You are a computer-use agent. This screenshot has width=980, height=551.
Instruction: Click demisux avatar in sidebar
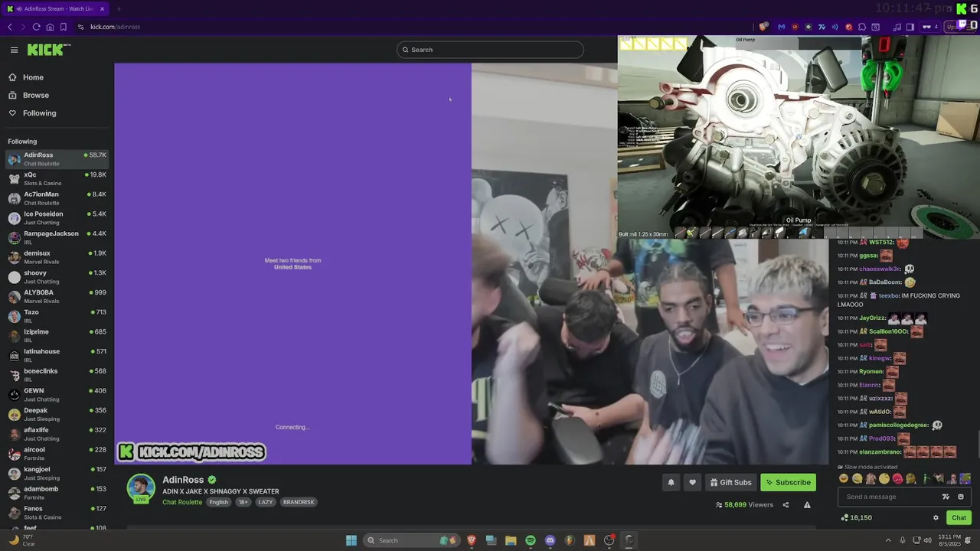tap(14, 257)
